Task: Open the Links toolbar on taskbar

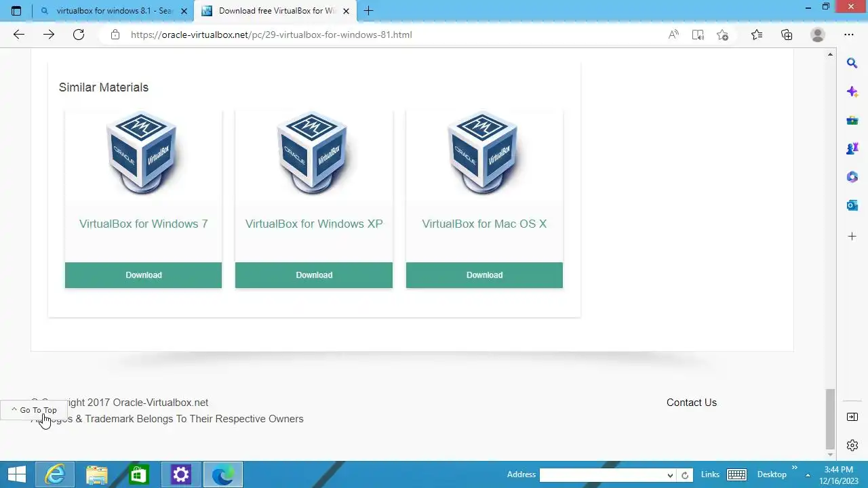Action: (710, 474)
